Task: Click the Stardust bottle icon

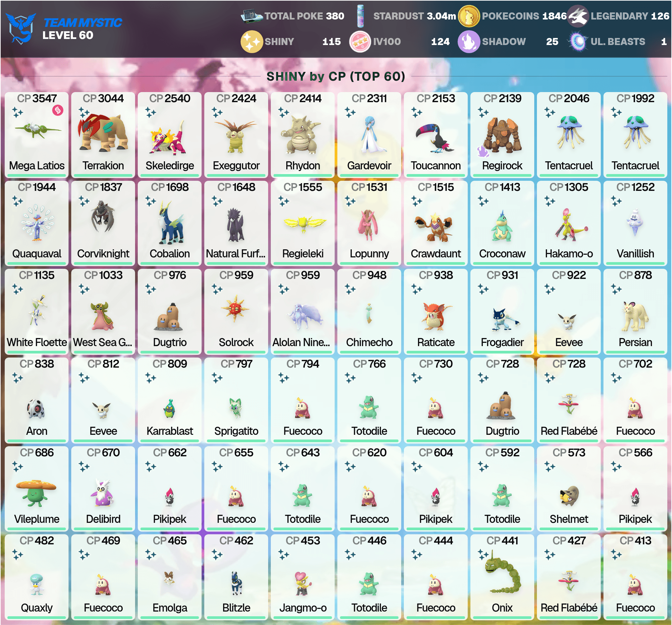Action: click(x=361, y=16)
